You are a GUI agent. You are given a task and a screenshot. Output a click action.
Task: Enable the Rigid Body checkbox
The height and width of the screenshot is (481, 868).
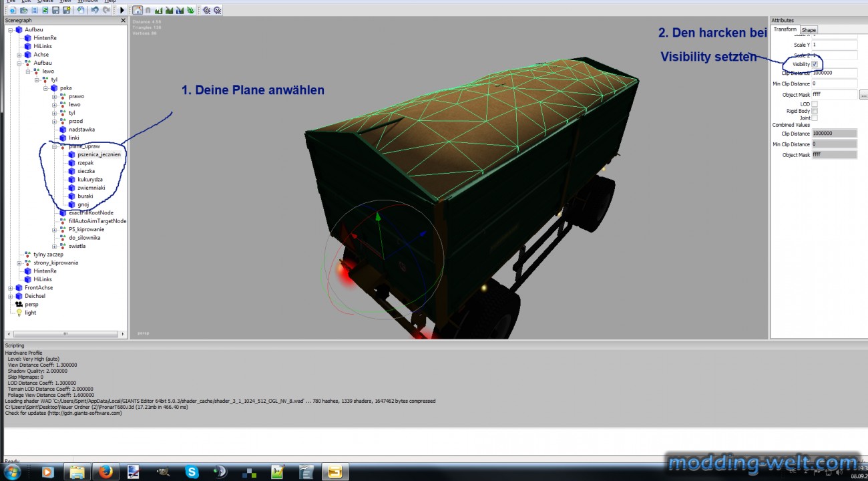click(815, 111)
